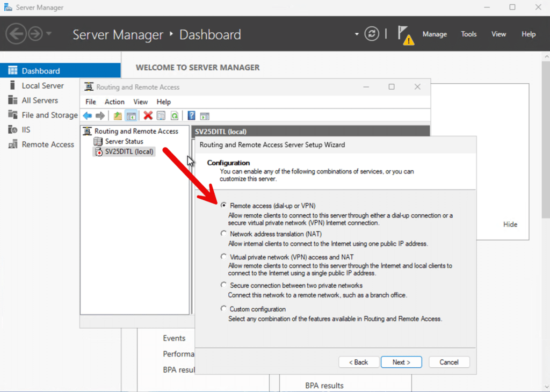Viewport: 550px width, 392px height.
Task: Select the Refresh icon in Routing and Remote Access
Action: click(174, 115)
